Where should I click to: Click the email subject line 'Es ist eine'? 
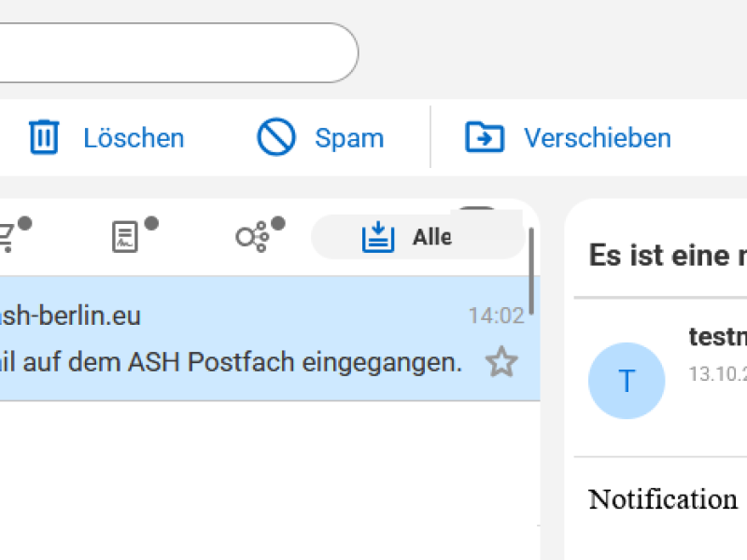click(x=668, y=256)
